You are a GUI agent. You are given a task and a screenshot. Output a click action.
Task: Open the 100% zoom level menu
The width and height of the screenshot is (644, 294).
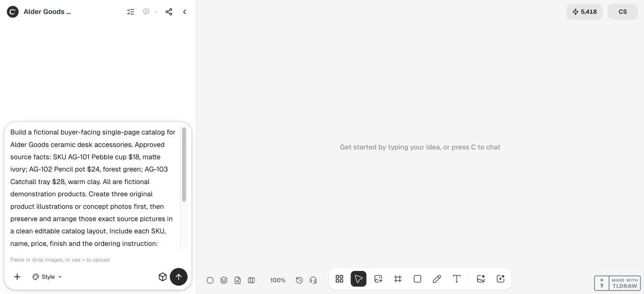click(278, 280)
